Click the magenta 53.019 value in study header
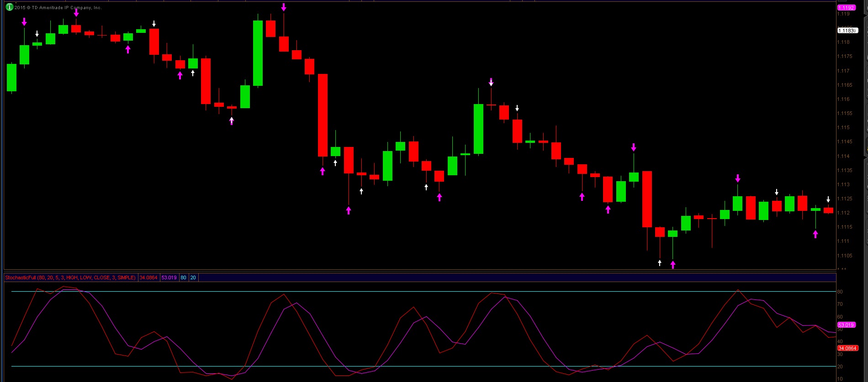Image resolution: width=868 pixels, height=382 pixels. [169, 277]
